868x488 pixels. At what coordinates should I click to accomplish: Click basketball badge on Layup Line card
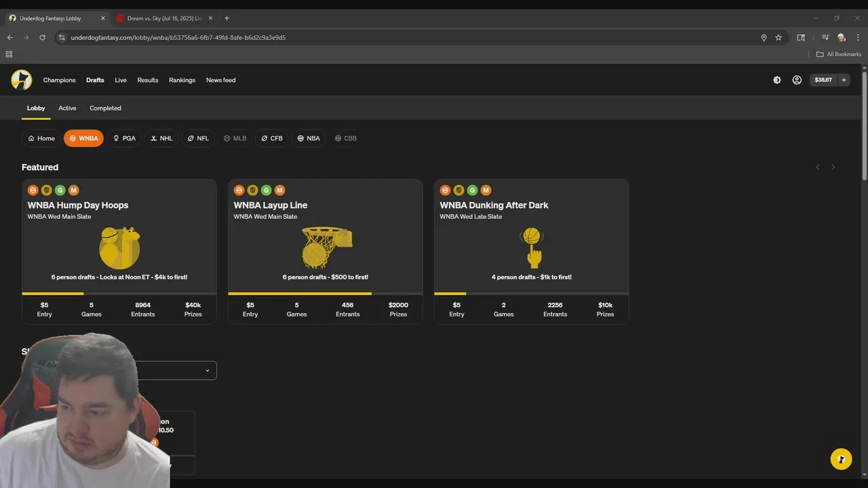coord(239,190)
